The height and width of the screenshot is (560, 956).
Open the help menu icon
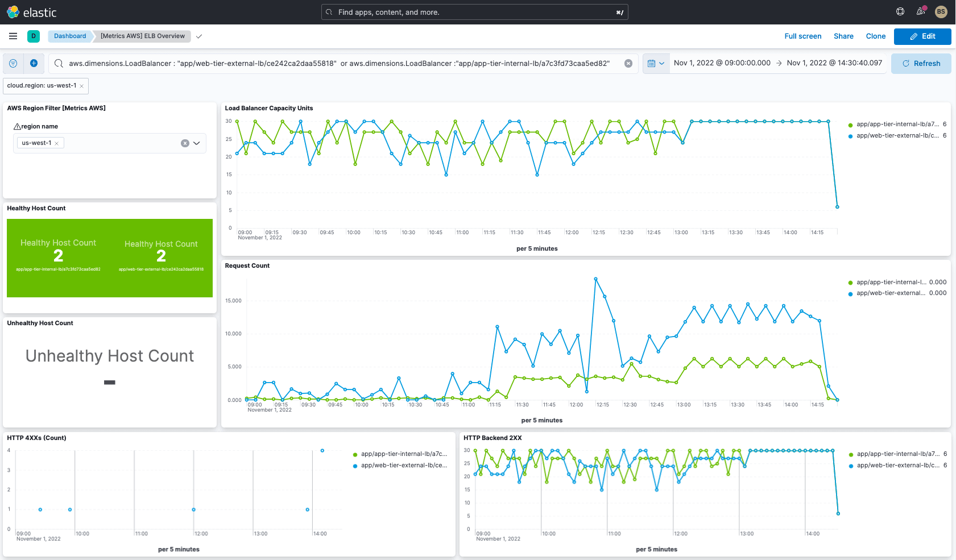coord(900,12)
